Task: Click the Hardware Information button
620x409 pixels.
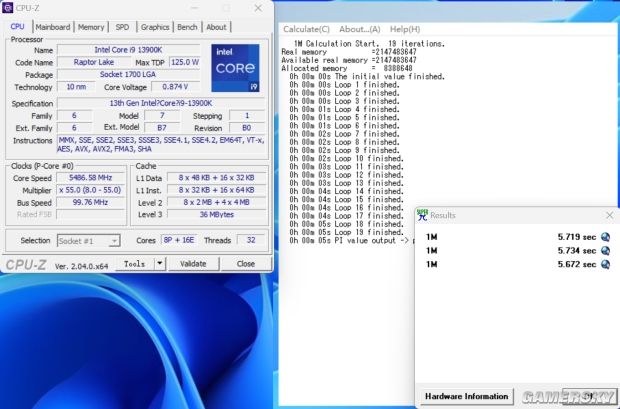Action: (x=468, y=396)
